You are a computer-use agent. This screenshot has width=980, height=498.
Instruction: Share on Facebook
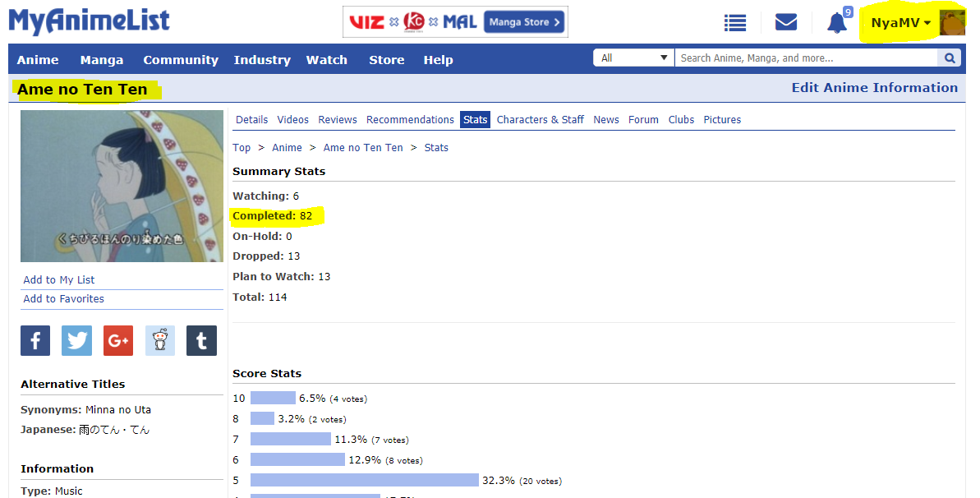(35, 340)
